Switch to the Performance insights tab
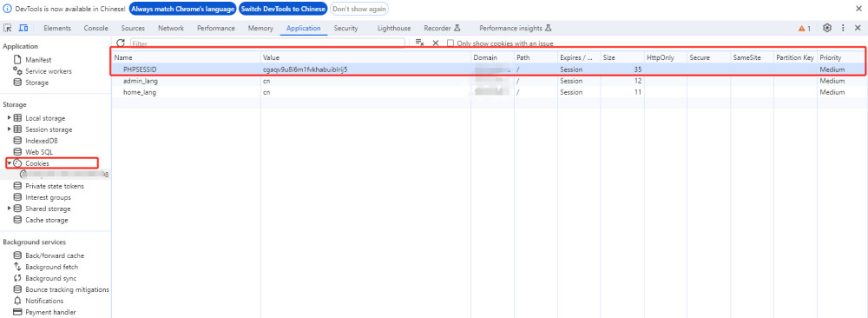 (516, 29)
